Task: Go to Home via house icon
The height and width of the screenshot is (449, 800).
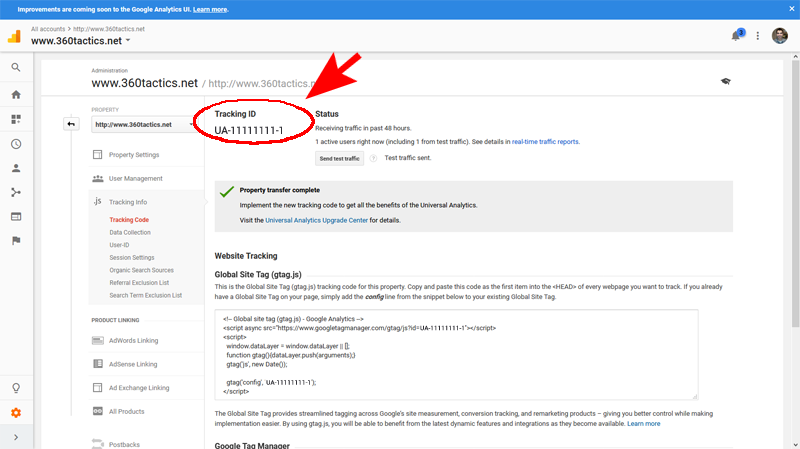Action: click(16, 94)
